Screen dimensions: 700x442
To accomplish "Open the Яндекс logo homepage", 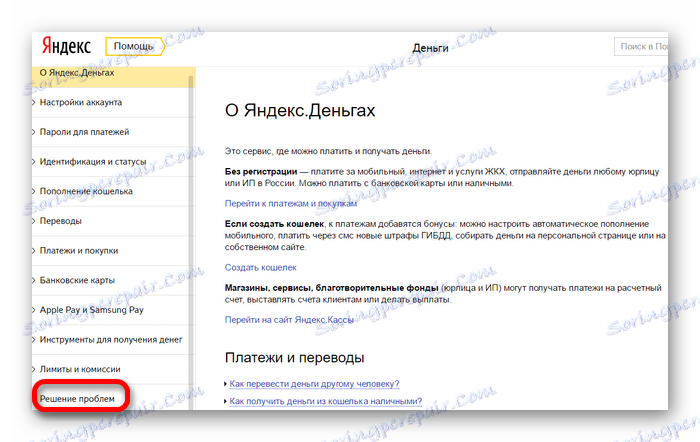I will tap(66, 46).
